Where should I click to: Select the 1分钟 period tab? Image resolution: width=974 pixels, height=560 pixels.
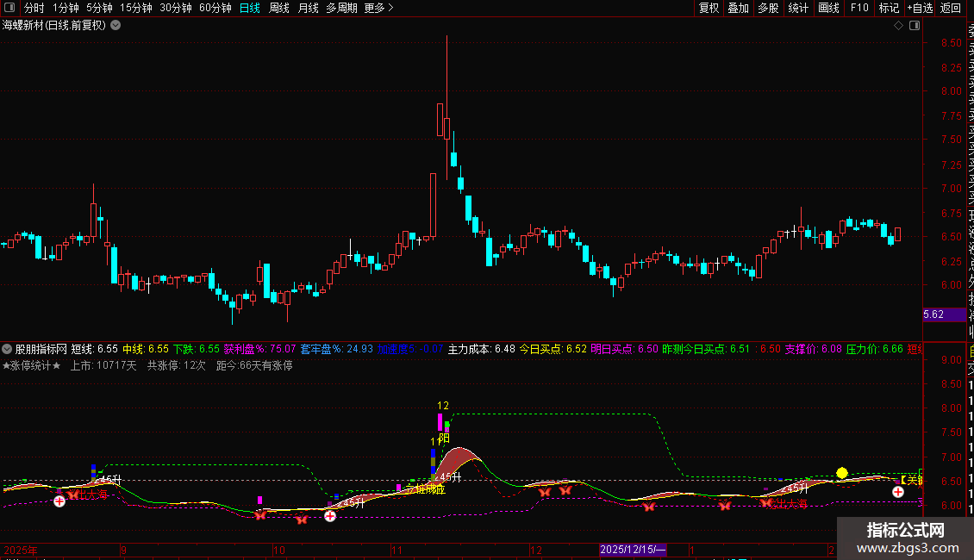pos(66,8)
